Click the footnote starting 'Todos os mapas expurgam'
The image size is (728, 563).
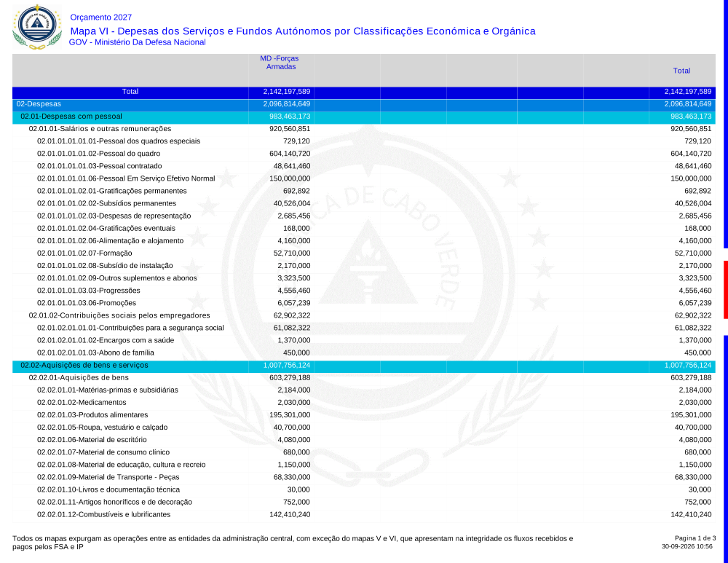coord(293,543)
